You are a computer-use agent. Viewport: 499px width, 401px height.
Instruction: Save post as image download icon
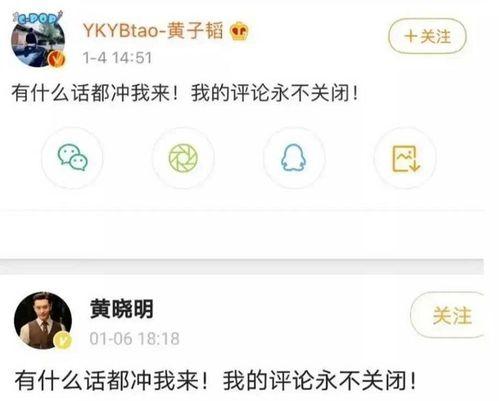click(405, 158)
